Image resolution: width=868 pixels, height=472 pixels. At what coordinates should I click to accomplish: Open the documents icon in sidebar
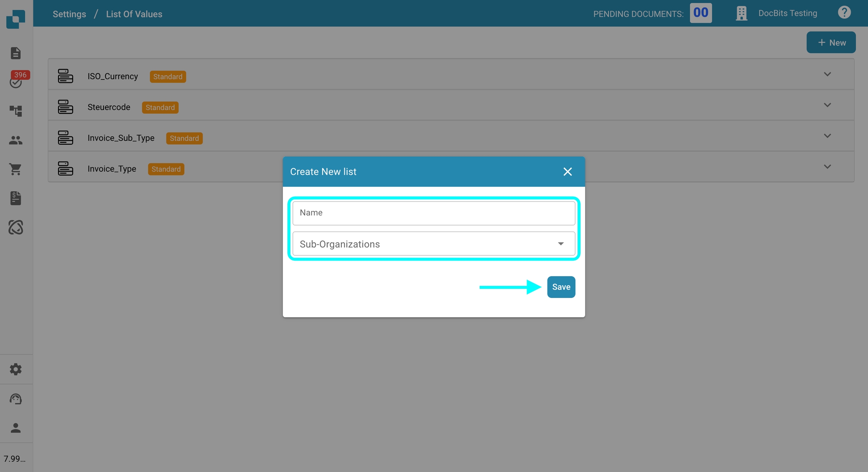click(x=15, y=53)
